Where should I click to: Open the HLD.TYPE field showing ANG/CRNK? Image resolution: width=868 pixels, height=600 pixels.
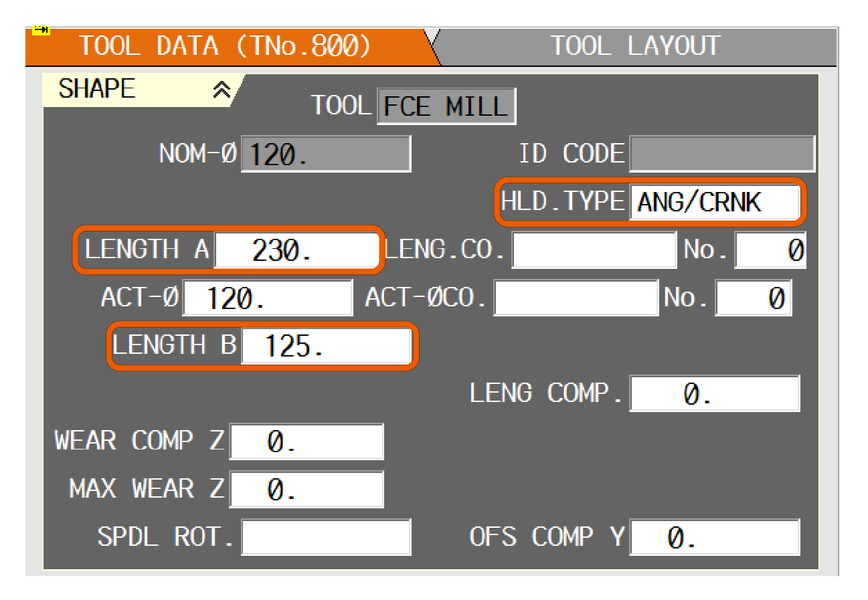[714, 202]
